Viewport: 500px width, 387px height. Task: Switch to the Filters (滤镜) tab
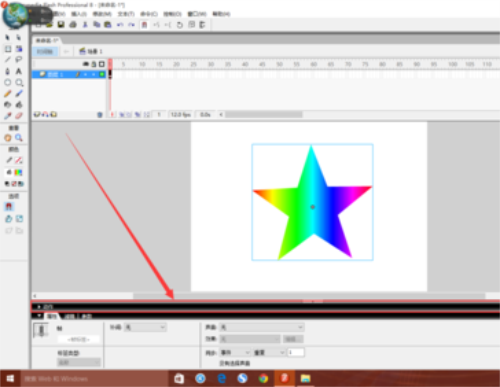(70, 316)
